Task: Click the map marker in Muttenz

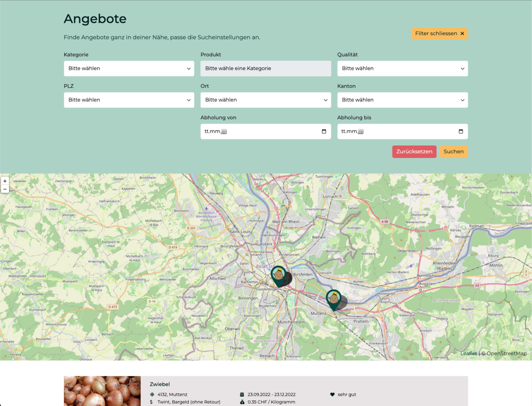Action: 333,299
